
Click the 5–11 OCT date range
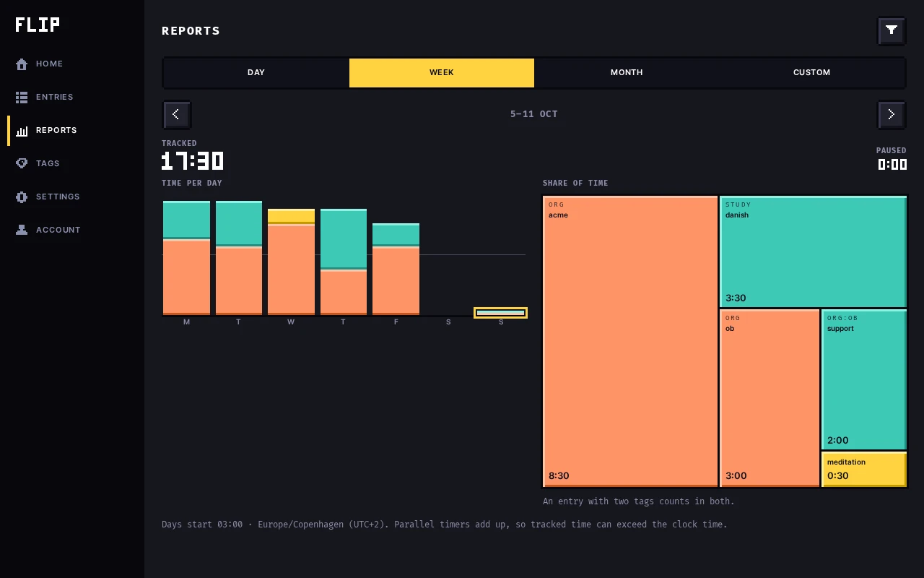tap(534, 114)
